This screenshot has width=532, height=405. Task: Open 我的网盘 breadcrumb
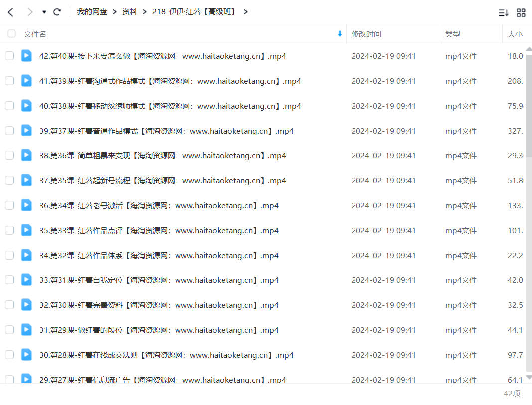click(92, 12)
